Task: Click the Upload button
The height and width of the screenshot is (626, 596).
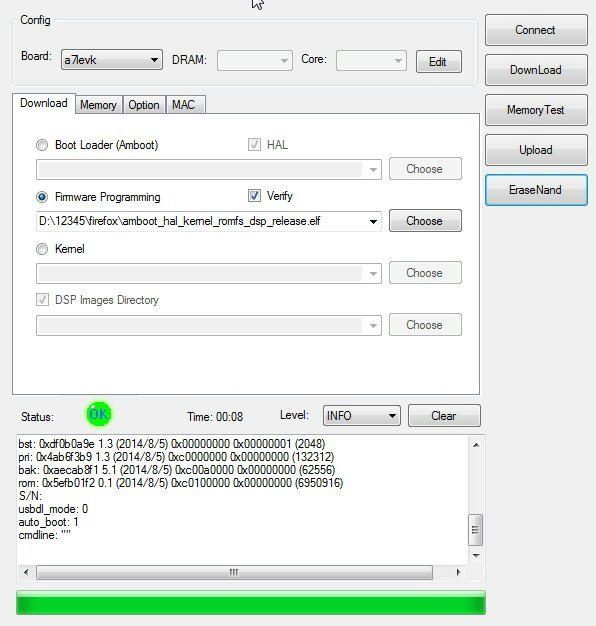Action: click(x=536, y=150)
